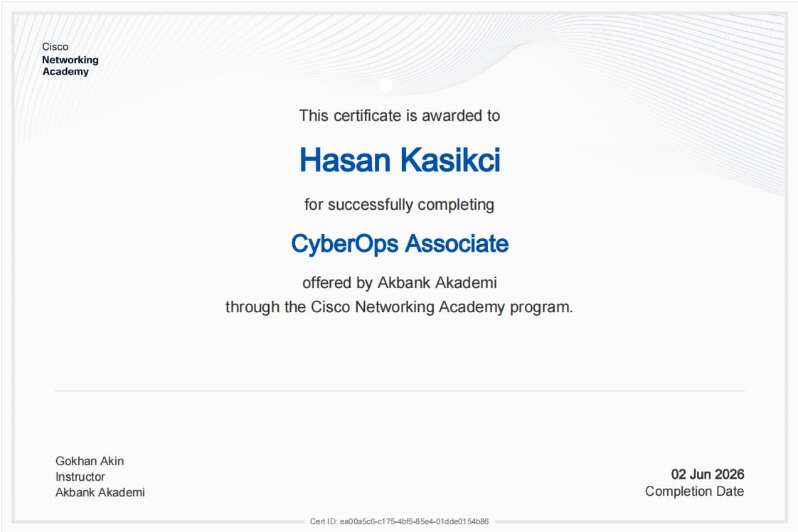Click the recipient name Hasan Kasikci
The image size is (798, 532).
click(400, 160)
